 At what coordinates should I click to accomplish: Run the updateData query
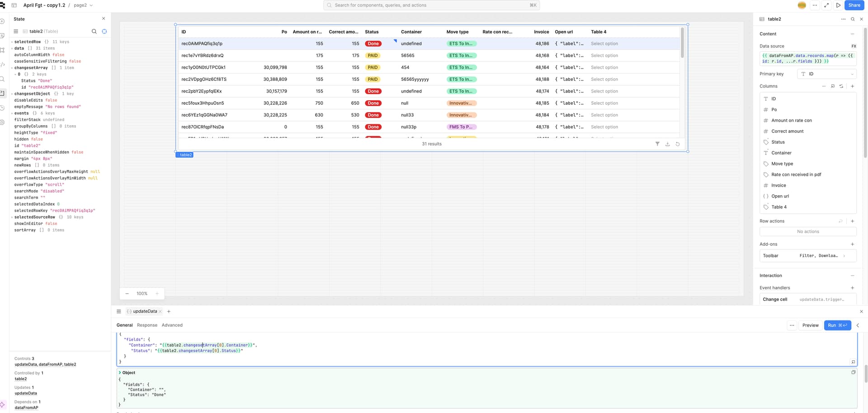click(837, 325)
